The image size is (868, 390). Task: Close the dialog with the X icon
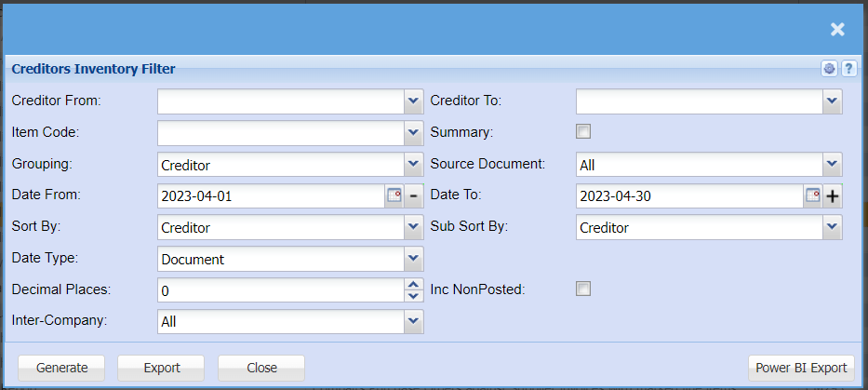[837, 30]
